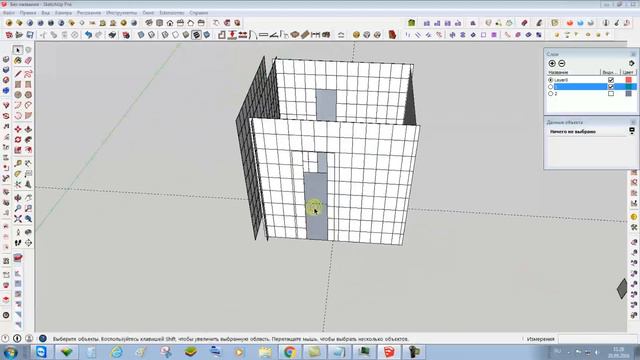The image size is (640, 360).
Task: Add a layer with the plus button
Action: coord(552,63)
